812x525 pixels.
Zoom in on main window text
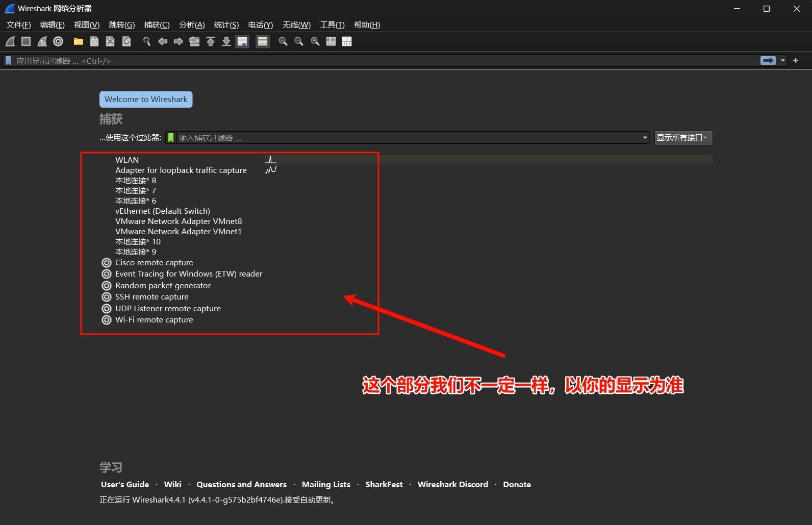coord(283,42)
